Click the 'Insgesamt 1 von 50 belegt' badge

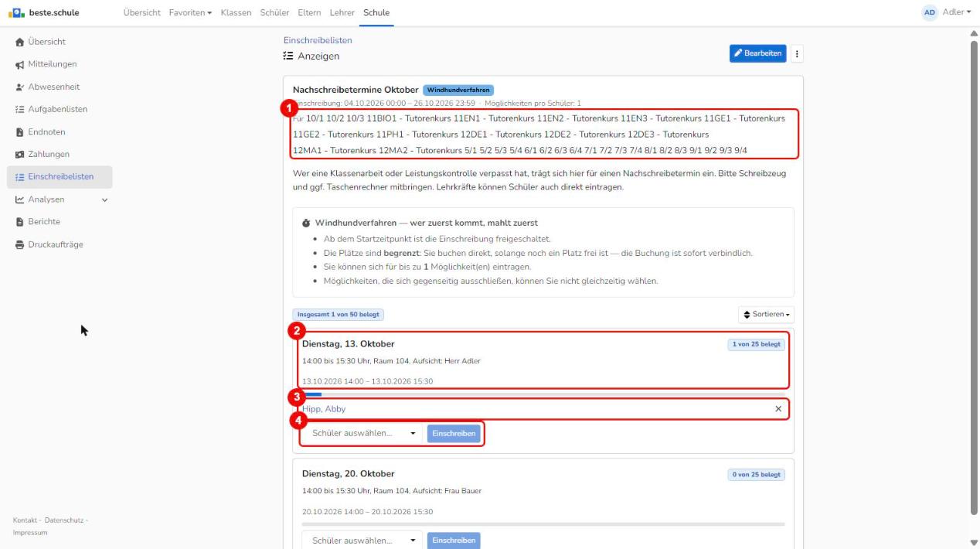(x=339, y=315)
